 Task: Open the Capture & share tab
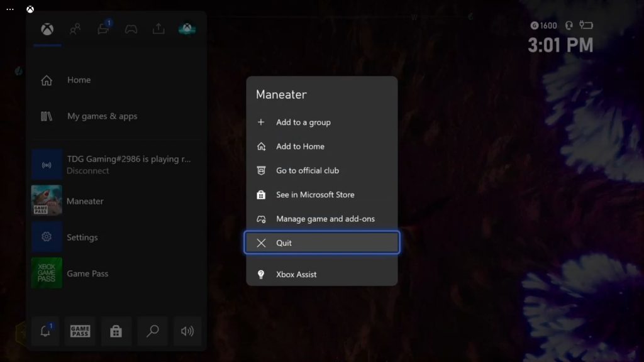pyautogui.click(x=158, y=29)
